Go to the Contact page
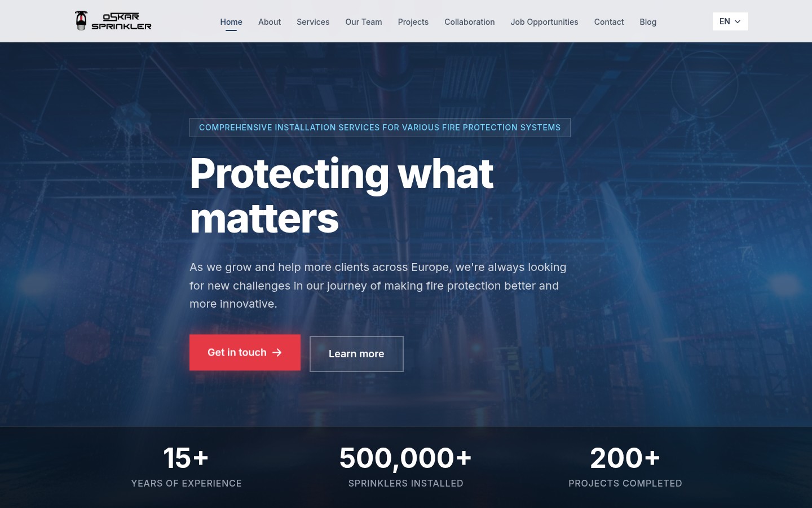 pyautogui.click(x=609, y=22)
